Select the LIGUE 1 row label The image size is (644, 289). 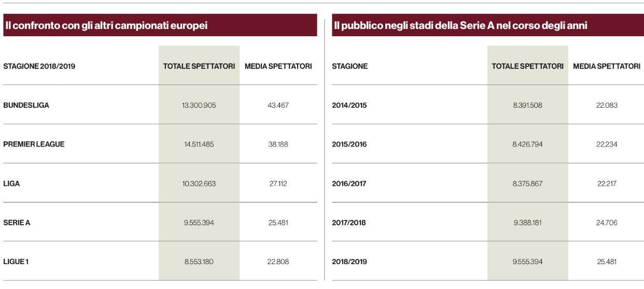pos(16,262)
